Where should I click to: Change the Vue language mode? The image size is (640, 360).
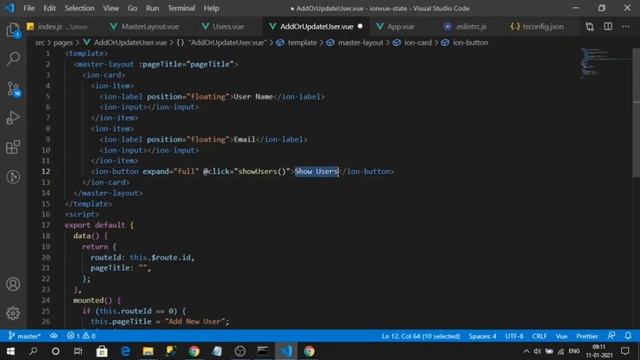coord(562,336)
